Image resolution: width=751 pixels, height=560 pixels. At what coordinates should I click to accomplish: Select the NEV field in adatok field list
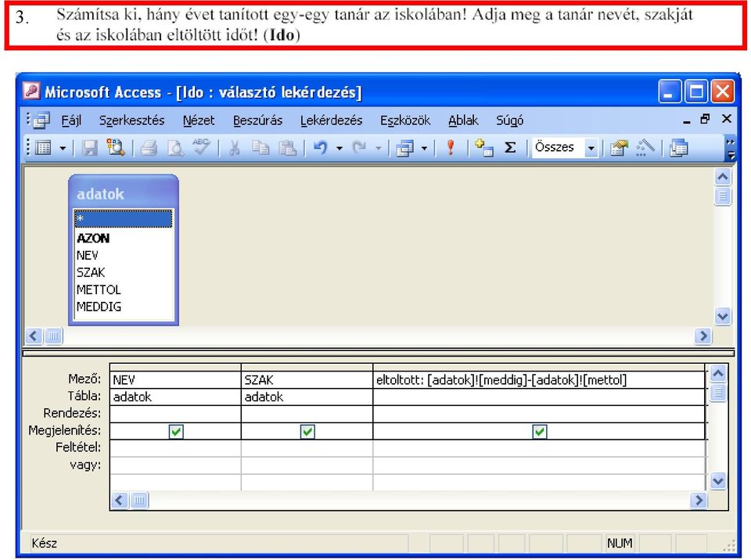(87, 255)
